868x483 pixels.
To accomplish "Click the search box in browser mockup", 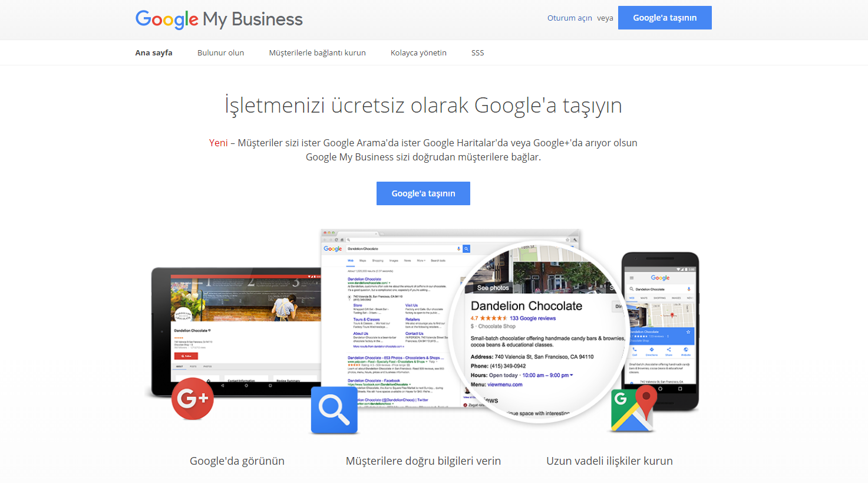I will pyautogui.click(x=403, y=249).
